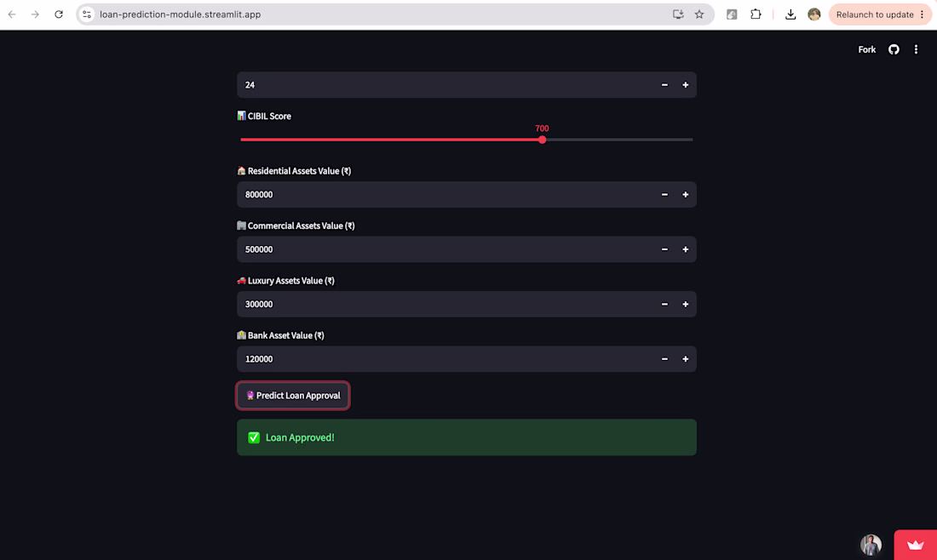
Task: Open the Extensions puzzle icon
Action: (x=756, y=14)
